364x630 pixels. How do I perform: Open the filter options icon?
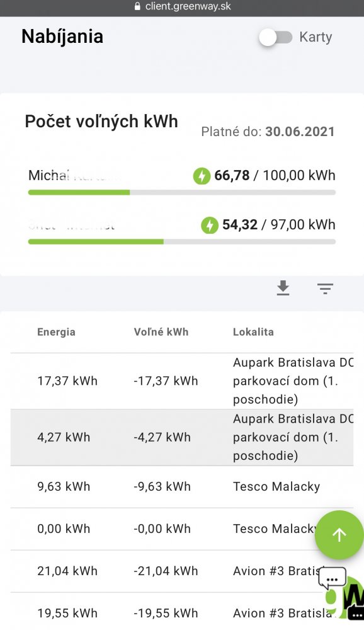(325, 289)
